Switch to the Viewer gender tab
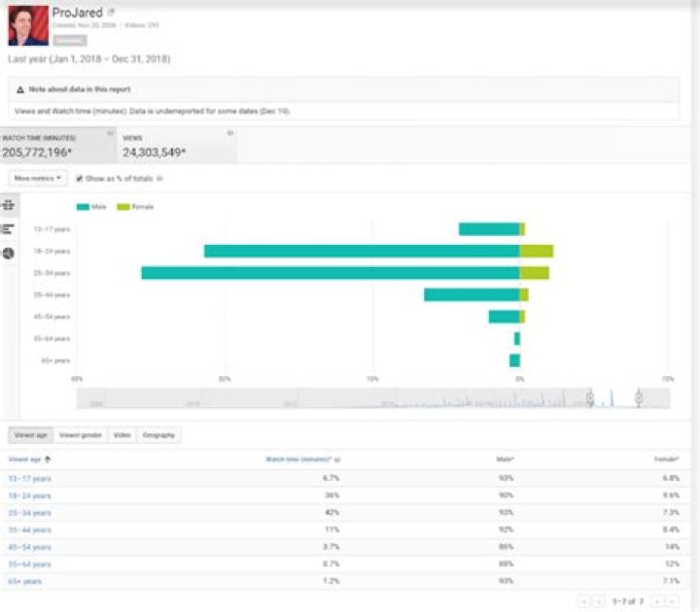Image resolution: width=700 pixels, height=612 pixels. [81, 435]
